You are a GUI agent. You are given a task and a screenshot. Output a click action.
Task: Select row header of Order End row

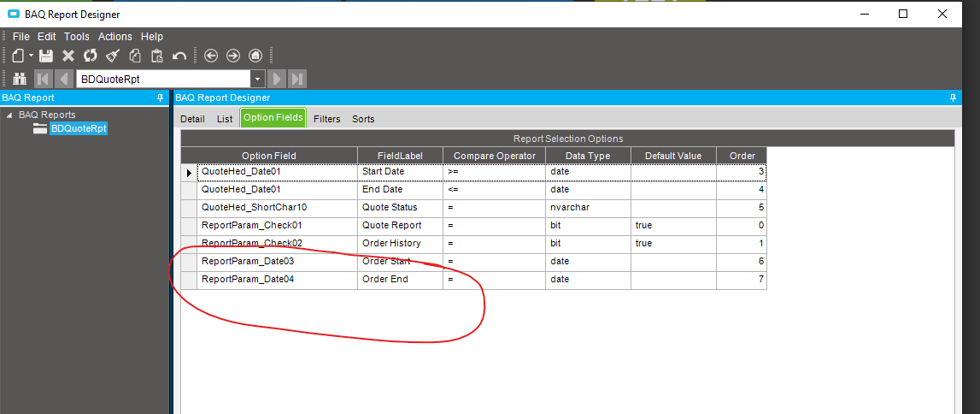pos(190,280)
